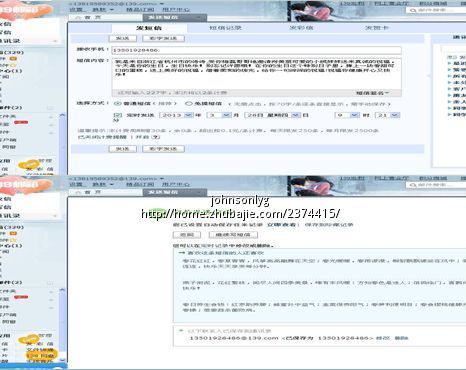Open the account email dropdown in upper screenshot
This screenshot has height=370, width=466.
click(x=162, y=3)
